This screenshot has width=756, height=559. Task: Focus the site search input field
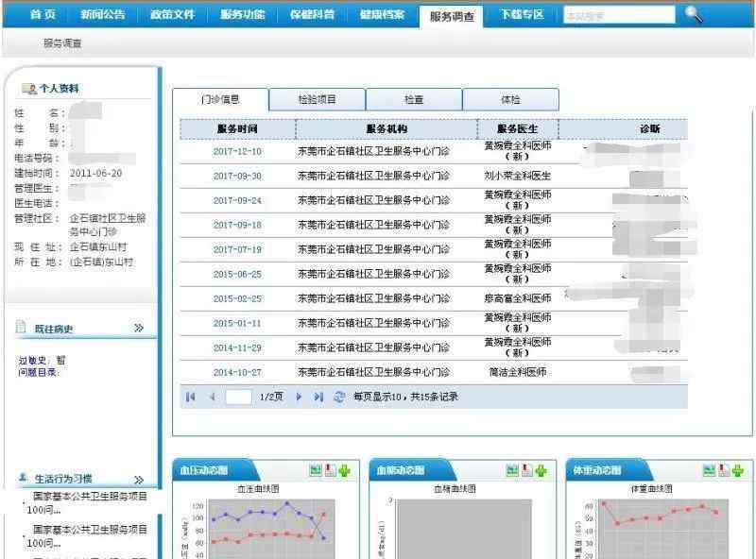point(619,15)
